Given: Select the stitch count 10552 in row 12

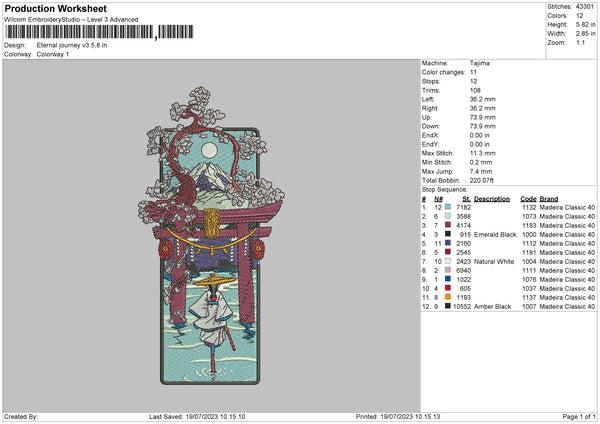Looking at the screenshot, I should click(462, 307).
